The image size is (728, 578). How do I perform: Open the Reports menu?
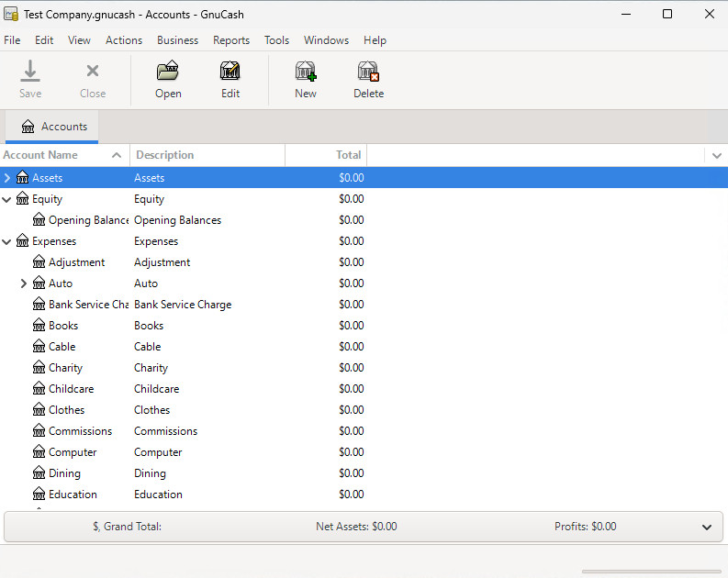[231, 40]
